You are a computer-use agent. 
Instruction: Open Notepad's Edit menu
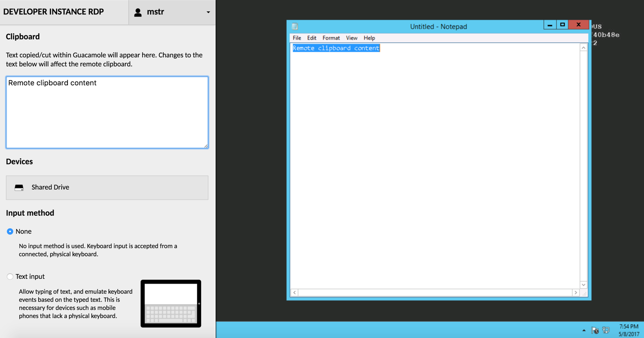312,38
